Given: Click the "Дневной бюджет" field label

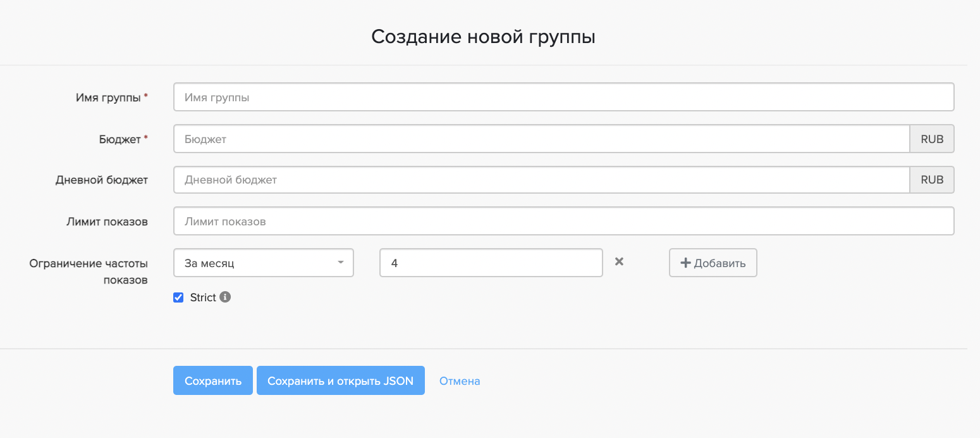Looking at the screenshot, I should 102,180.
